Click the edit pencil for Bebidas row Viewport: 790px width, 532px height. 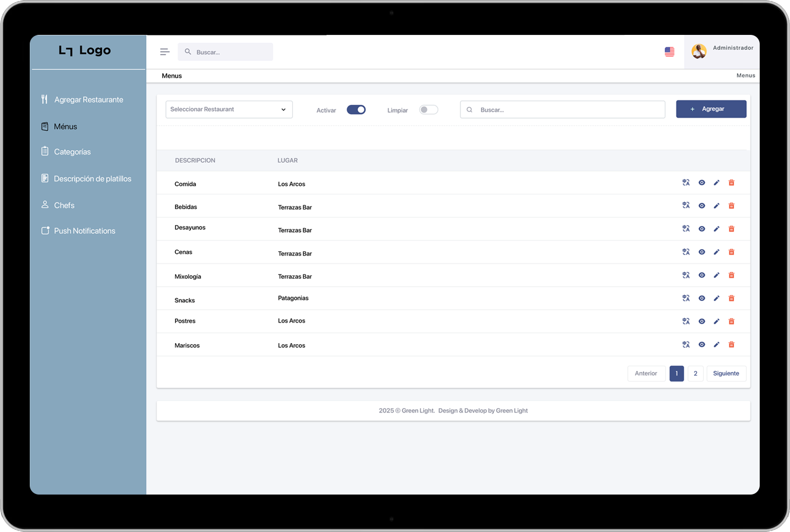click(717, 206)
